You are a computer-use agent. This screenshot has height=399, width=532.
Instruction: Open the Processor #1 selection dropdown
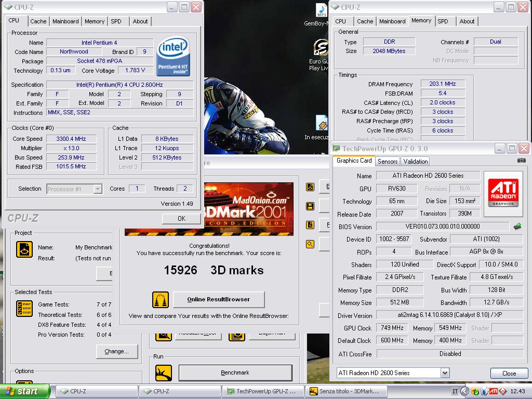pos(98,189)
